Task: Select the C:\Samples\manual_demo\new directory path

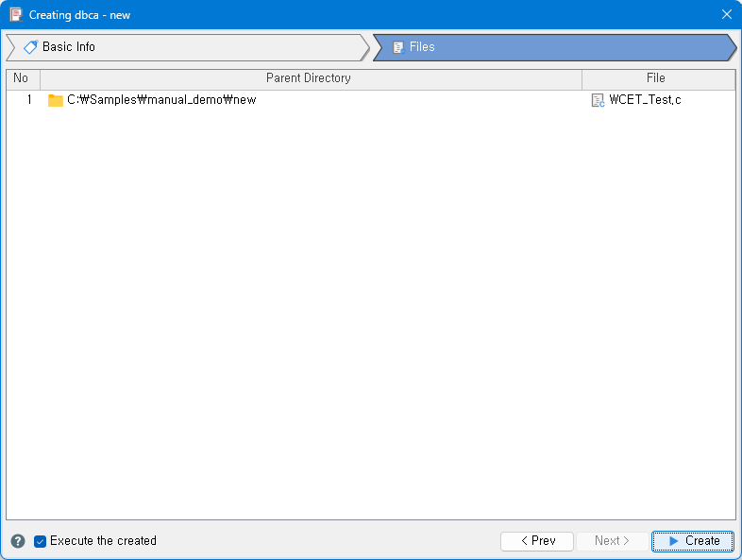Action: click(161, 100)
